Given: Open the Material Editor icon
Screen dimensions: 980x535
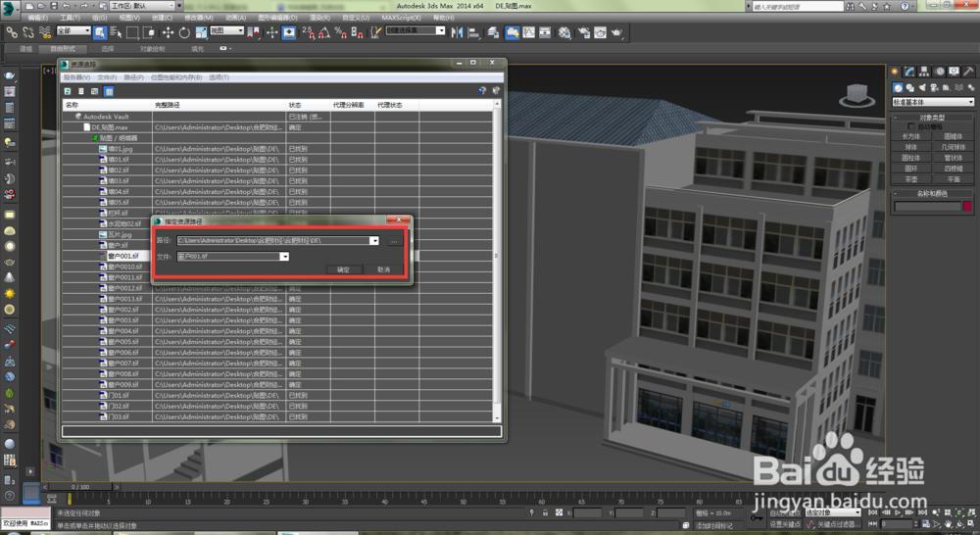Looking at the screenshot, I should [x=565, y=32].
